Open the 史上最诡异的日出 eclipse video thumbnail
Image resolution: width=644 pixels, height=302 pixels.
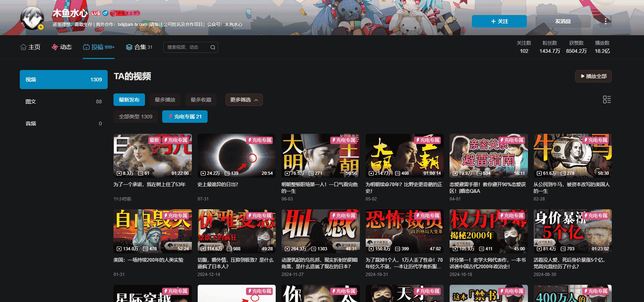(x=237, y=156)
